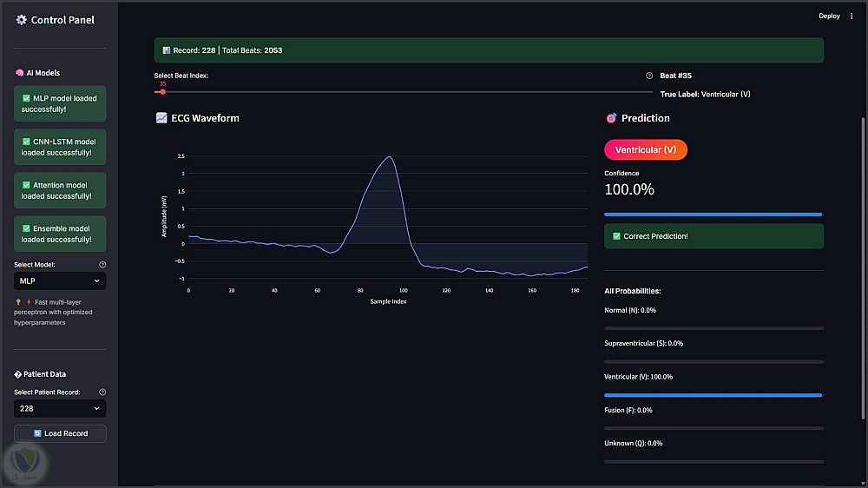Click the help icon next to Select Model
Screen dimensions: 868x488
pos(102,265)
